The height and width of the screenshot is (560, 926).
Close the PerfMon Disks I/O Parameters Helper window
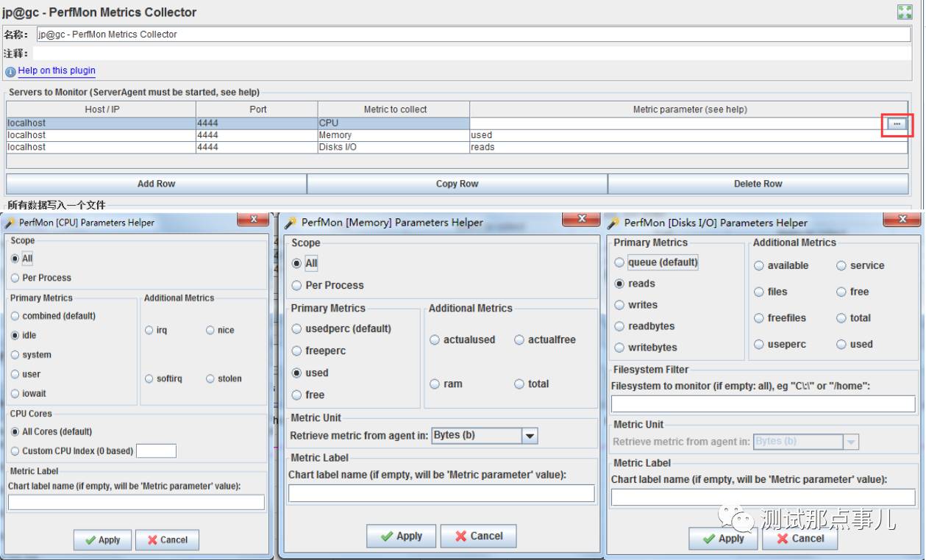(902, 219)
